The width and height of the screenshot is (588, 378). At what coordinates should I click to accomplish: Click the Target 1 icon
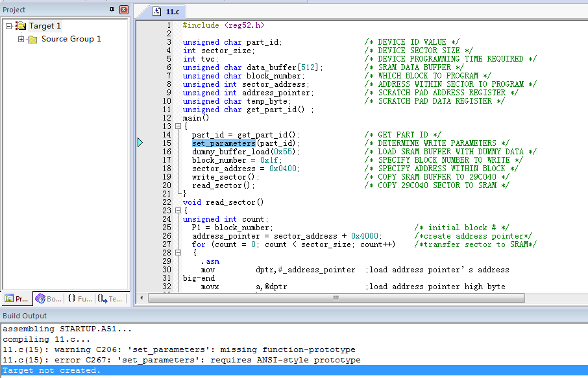(x=21, y=26)
